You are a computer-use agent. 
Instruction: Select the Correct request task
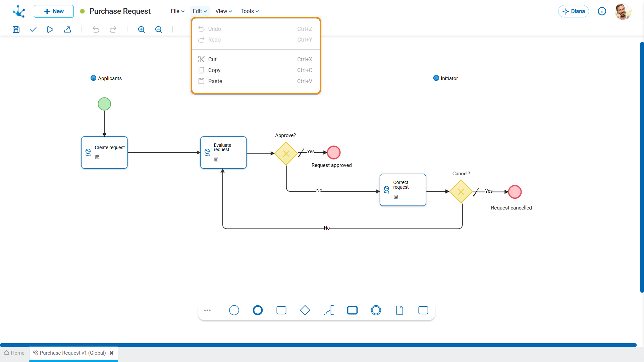tap(403, 190)
